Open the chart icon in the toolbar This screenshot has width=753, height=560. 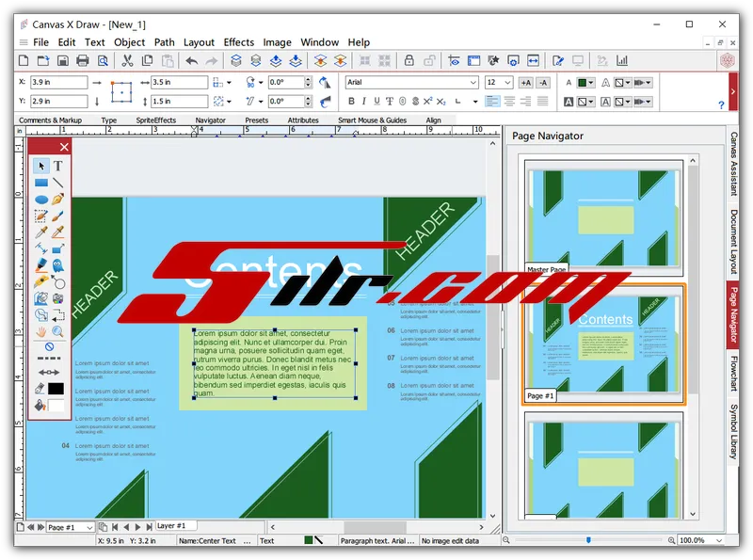(622, 60)
